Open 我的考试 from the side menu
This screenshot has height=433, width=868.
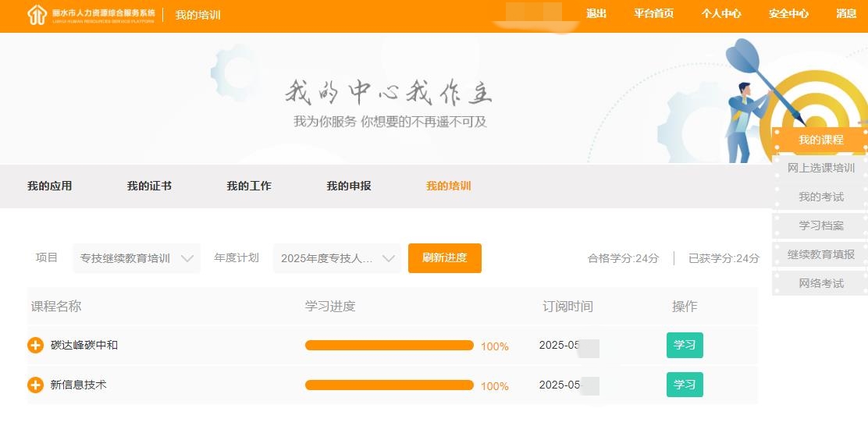tap(820, 197)
